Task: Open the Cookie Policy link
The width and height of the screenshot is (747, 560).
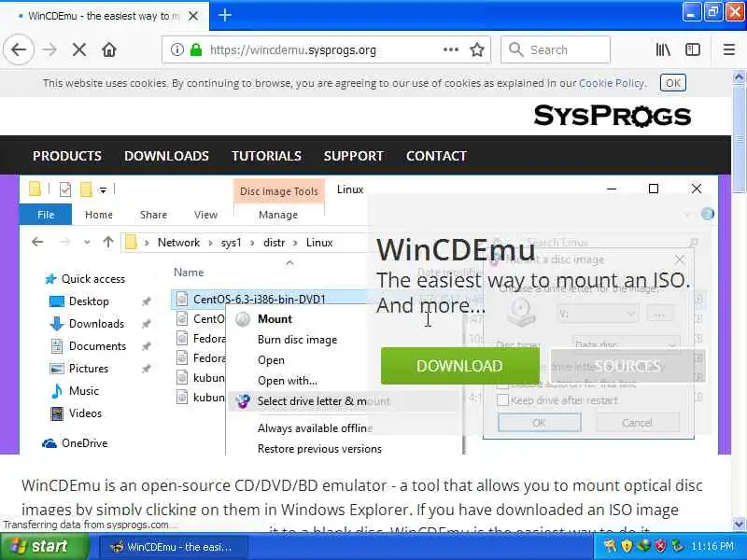Action: [x=612, y=83]
